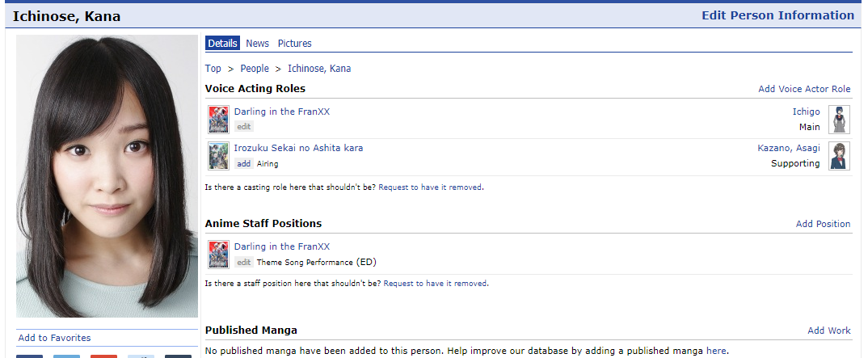
Task: Open Edit Person Information
Action: 777,15
